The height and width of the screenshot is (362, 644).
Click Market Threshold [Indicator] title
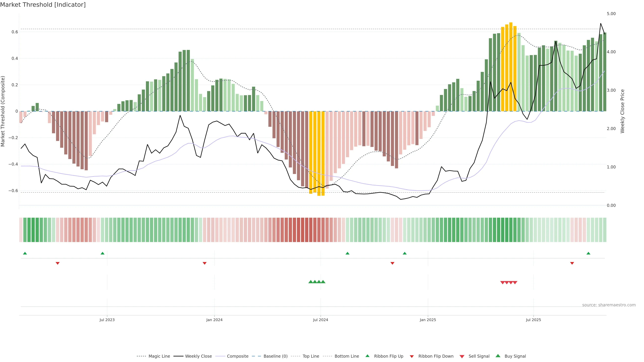pos(43,5)
